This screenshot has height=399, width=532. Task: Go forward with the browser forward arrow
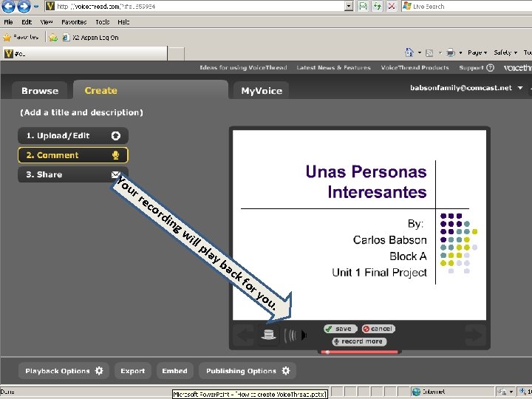pos(24,6)
